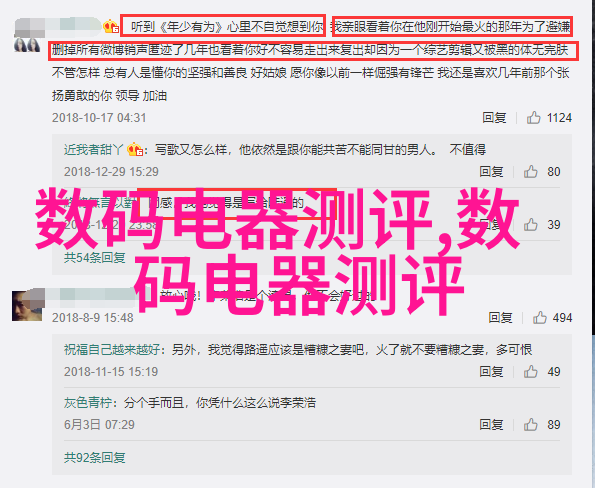Click the crown badge next to the top commenter's name

[111, 26]
